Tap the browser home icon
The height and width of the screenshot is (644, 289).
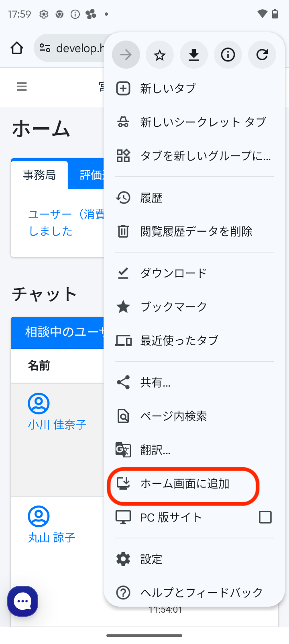17,48
